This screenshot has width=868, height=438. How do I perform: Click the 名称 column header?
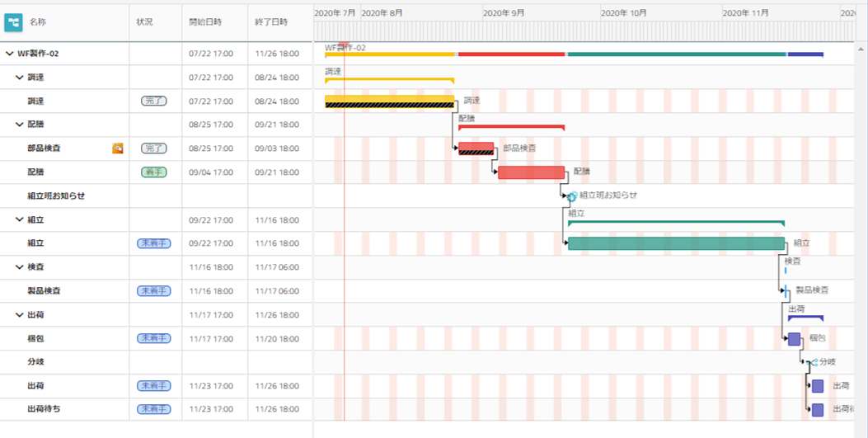coord(38,21)
